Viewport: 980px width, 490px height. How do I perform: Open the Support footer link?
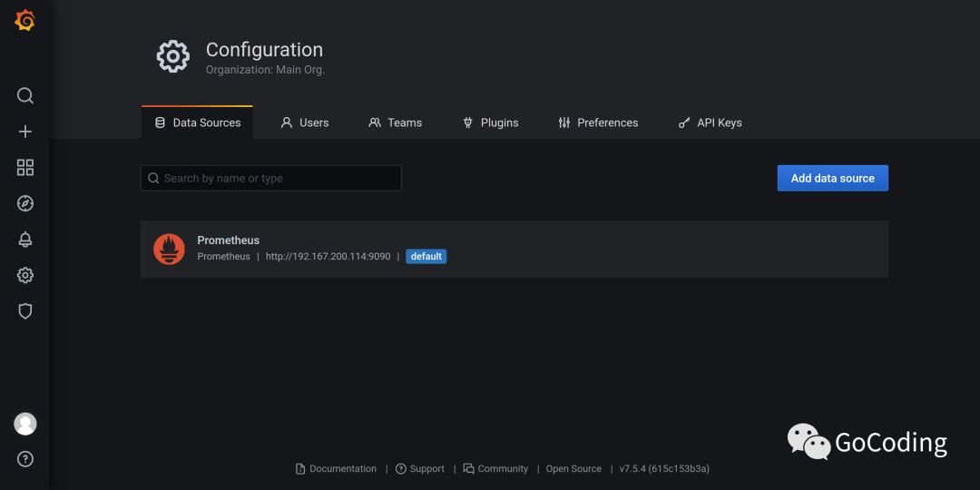(x=420, y=469)
